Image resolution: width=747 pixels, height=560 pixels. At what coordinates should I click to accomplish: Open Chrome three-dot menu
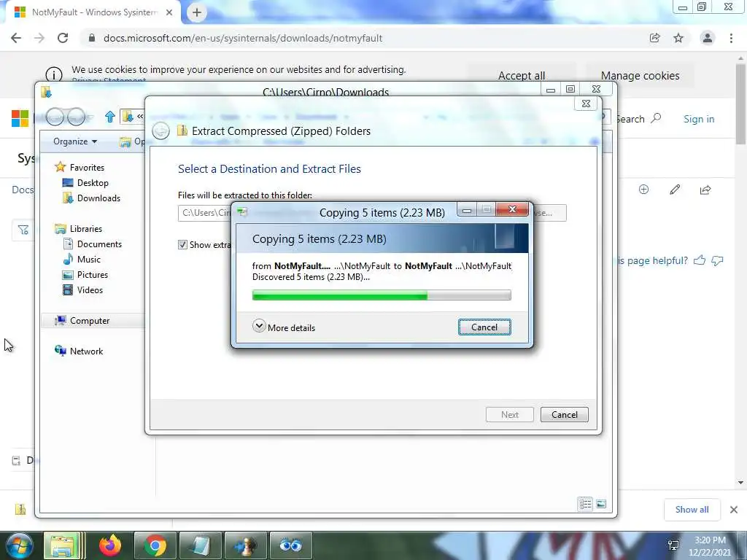[731, 38]
